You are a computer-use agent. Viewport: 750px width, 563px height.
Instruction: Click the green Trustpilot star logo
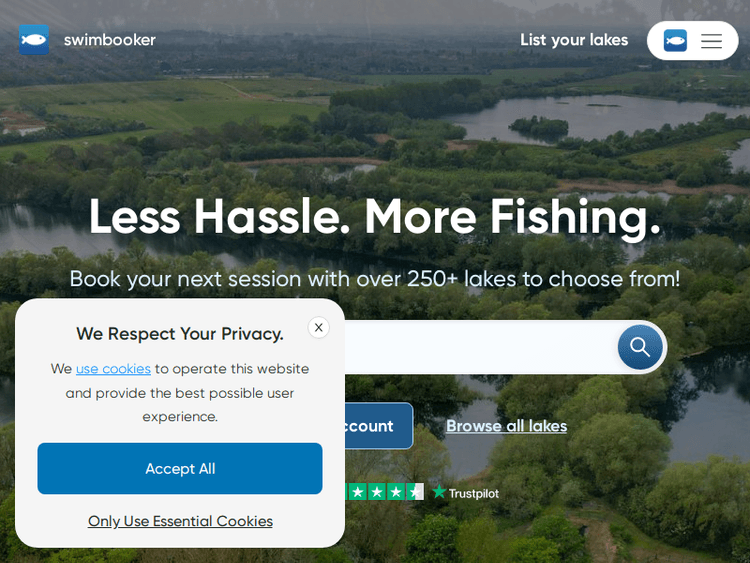pyautogui.click(x=439, y=492)
